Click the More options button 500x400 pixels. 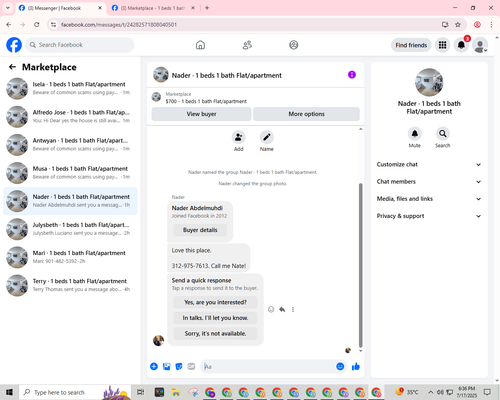pyautogui.click(x=306, y=114)
